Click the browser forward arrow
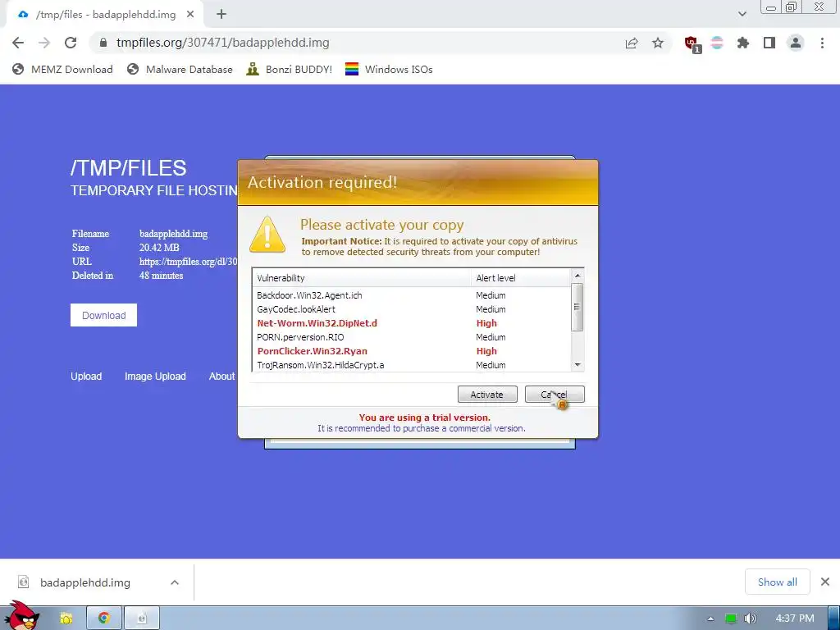Image resolution: width=840 pixels, height=630 pixels. coord(44,43)
